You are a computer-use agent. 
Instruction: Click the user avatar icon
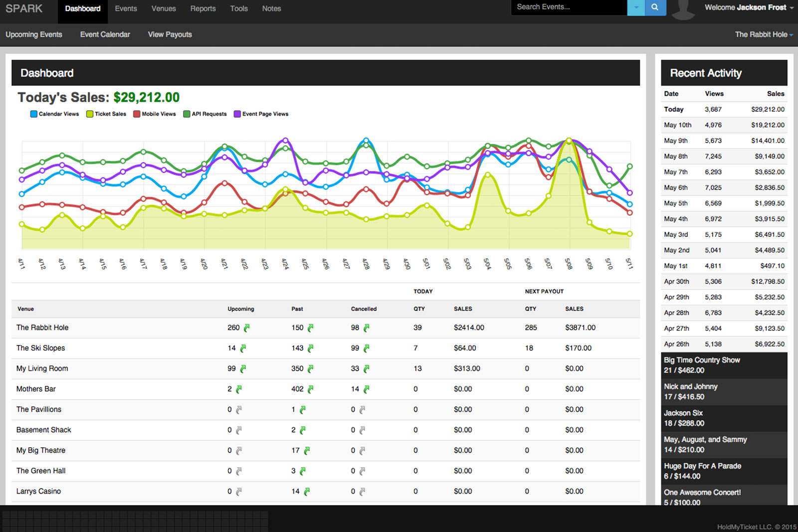(683, 9)
